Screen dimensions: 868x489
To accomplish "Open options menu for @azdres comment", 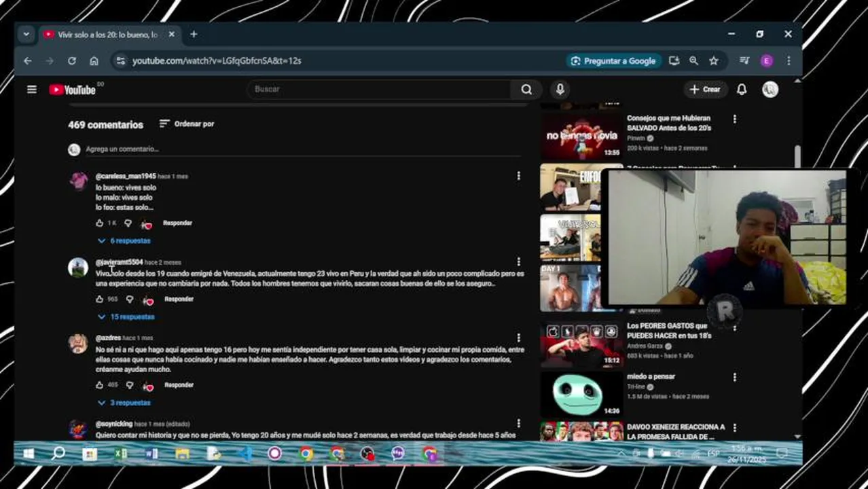I will click(518, 338).
